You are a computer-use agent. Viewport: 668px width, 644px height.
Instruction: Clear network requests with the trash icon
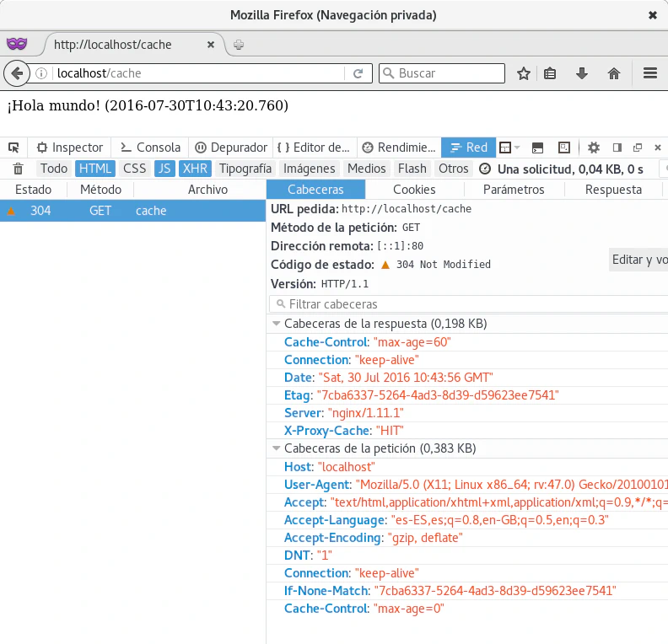coord(18,169)
